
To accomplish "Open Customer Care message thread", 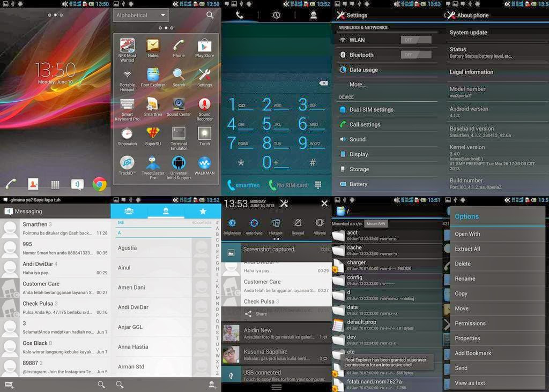I will 55,288.
